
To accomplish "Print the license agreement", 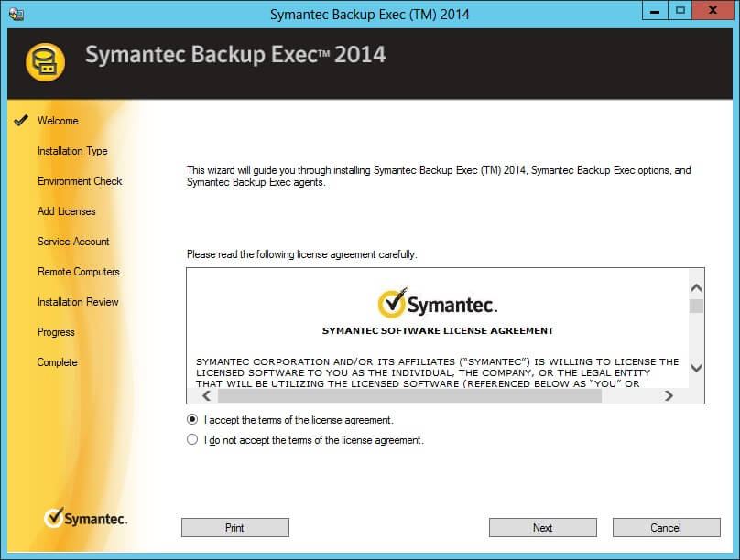I will tap(235, 527).
